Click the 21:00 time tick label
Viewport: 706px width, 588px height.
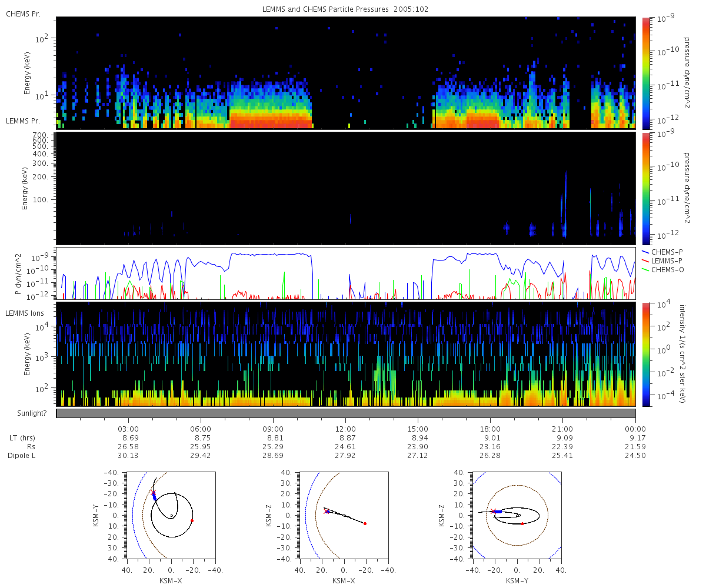point(563,429)
